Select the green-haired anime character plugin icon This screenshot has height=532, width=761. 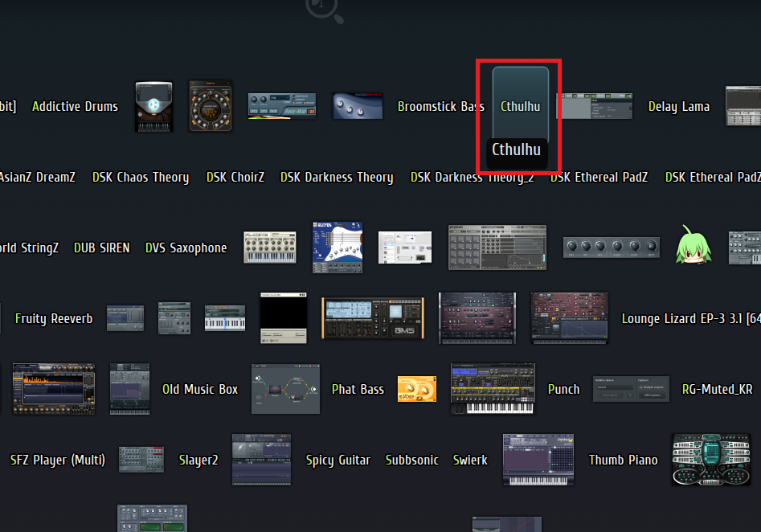[x=693, y=245]
